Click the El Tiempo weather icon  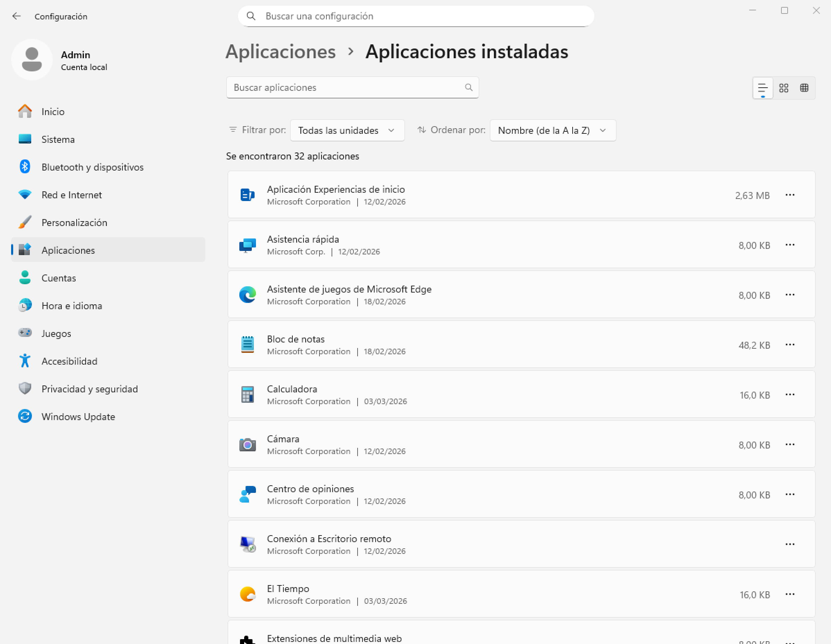(247, 594)
